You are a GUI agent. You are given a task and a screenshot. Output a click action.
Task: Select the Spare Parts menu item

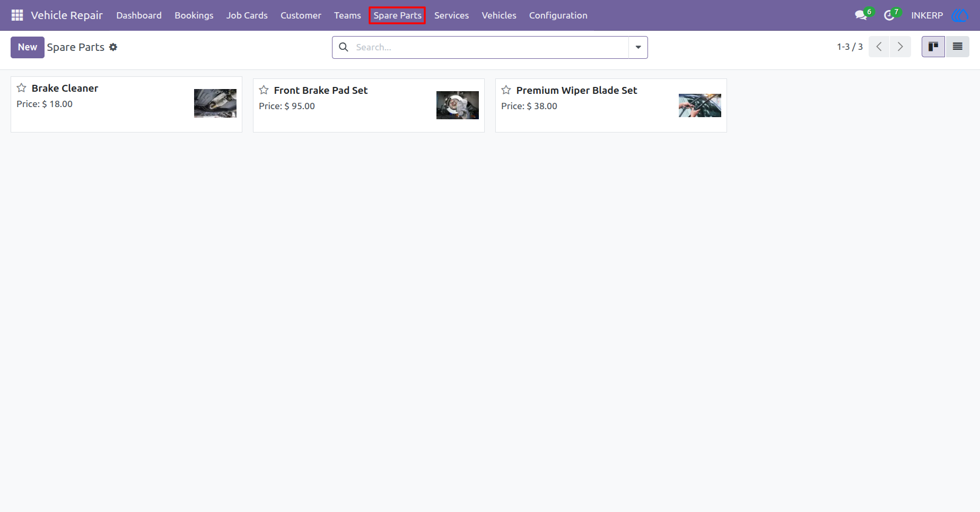[397, 15]
